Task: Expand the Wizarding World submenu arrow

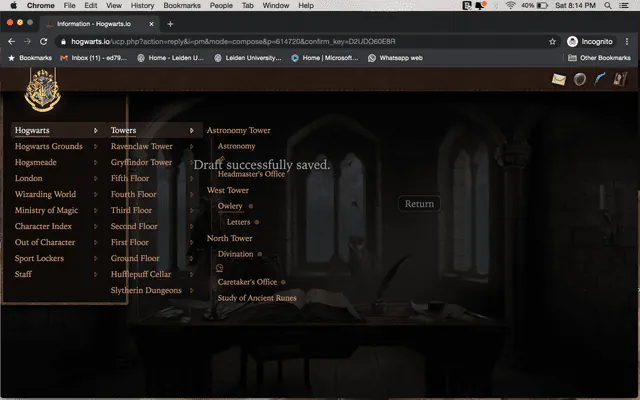Action: [96, 194]
